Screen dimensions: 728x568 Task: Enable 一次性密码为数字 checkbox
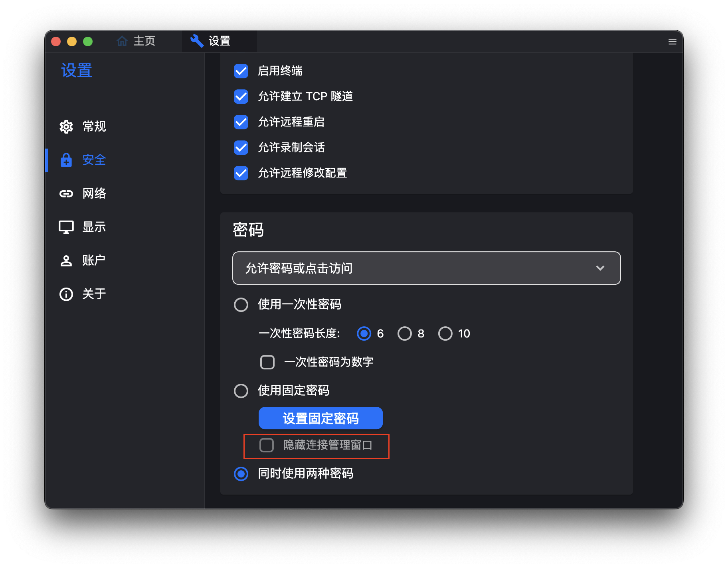coord(267,362)
